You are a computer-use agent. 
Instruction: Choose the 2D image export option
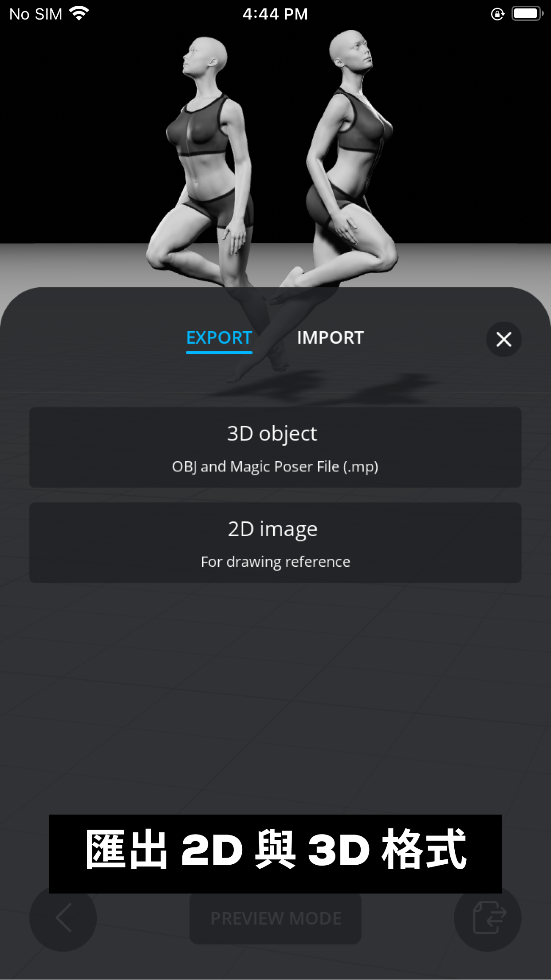point(275,543)
